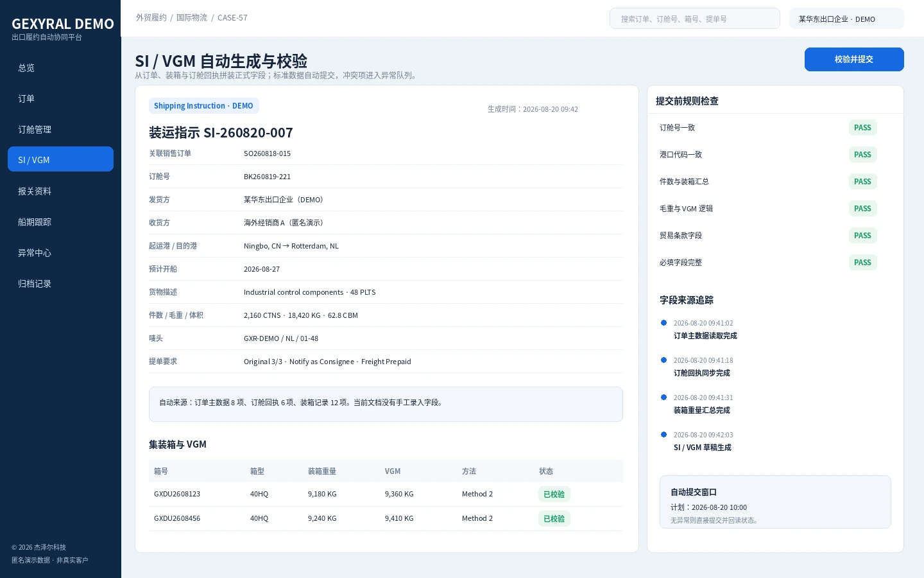Click PASS badge for 订舱号一致
Image resolution: width=924 pixels, height=578 pixels.
(862, 128)
